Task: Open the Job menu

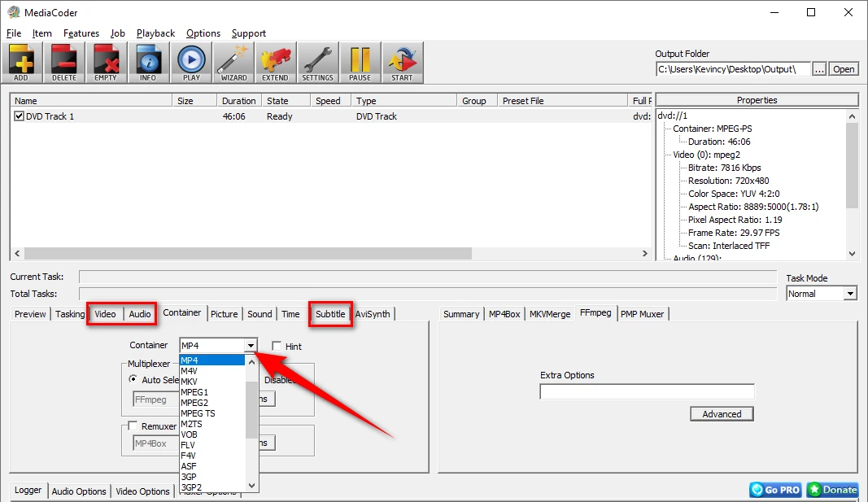Action: click(117, 33)
